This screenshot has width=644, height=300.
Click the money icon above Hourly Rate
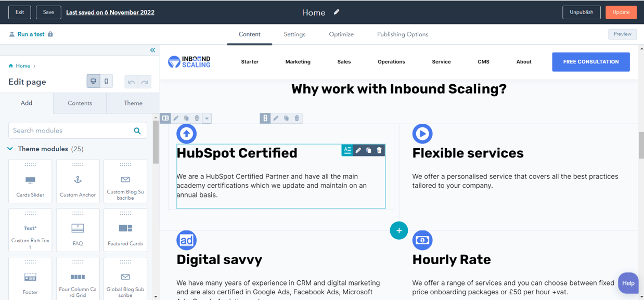click(422, 240)
